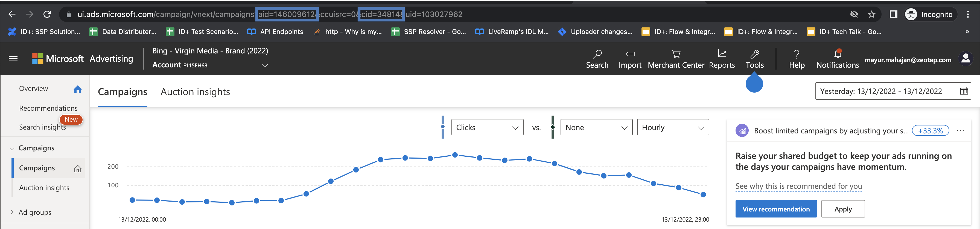Open the hamburger navigation menu
Screen dimensions: 980x229
(13, 58)
